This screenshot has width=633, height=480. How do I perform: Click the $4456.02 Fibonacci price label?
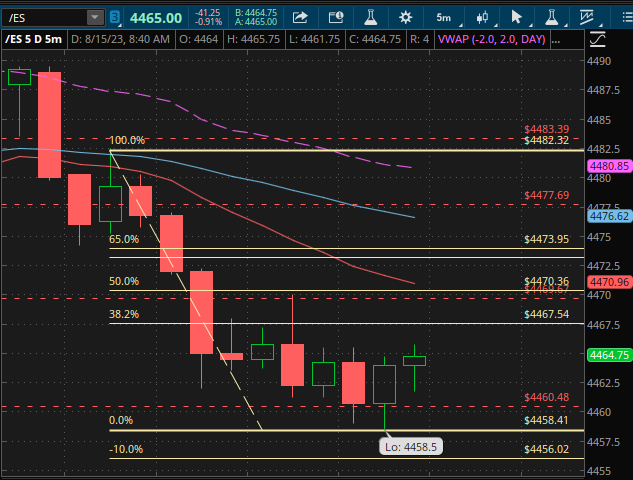(x=547, y=449)
